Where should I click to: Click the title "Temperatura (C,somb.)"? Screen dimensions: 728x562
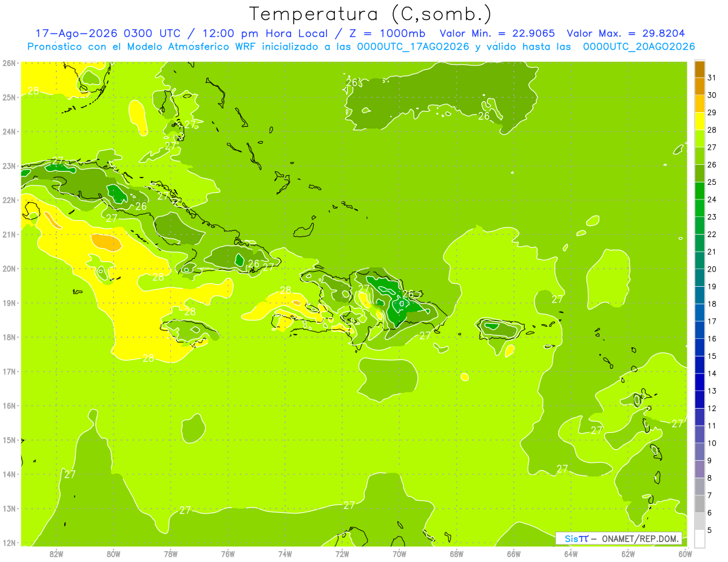click(x=371, y=14)
